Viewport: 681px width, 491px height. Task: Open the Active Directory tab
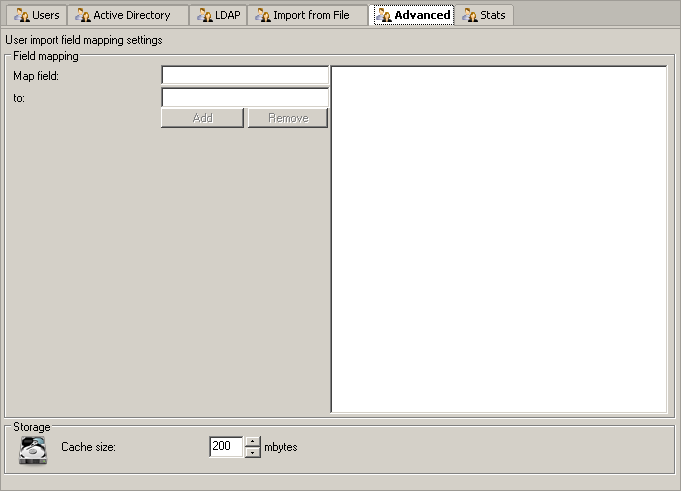132,15
